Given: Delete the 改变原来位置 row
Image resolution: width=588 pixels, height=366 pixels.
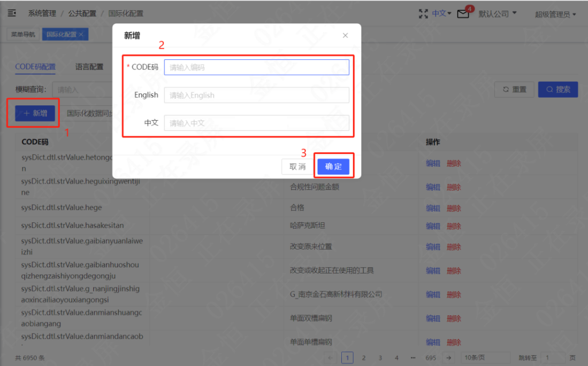Looking at the screenshot, I should click(454, 247).
